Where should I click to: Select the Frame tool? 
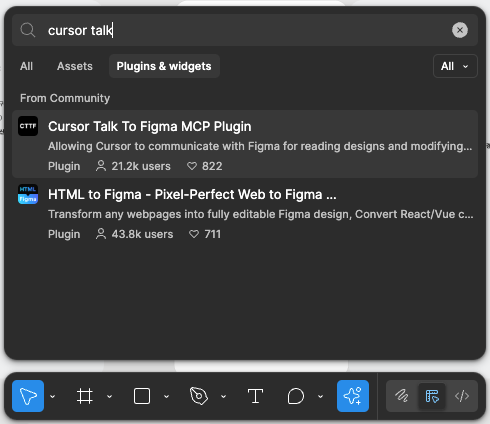tap(85, 396)
